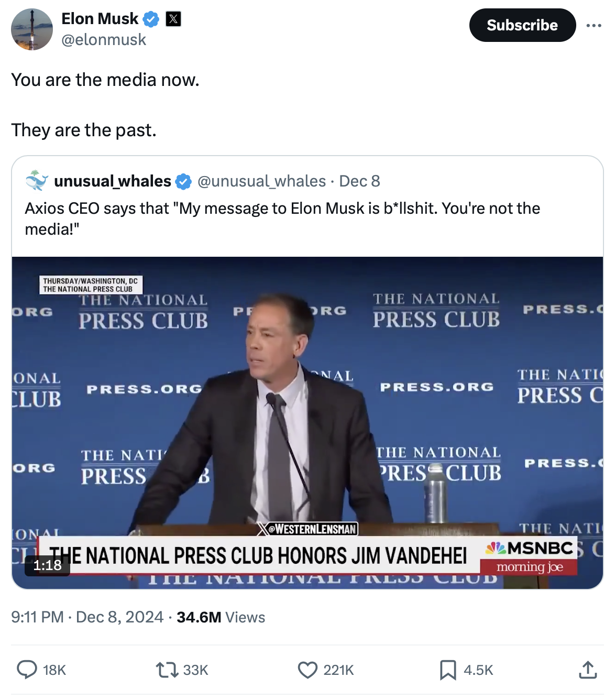The image size is (615, 700).
Task: Open the @elonmusk handle link
Action: pos(104,40)
